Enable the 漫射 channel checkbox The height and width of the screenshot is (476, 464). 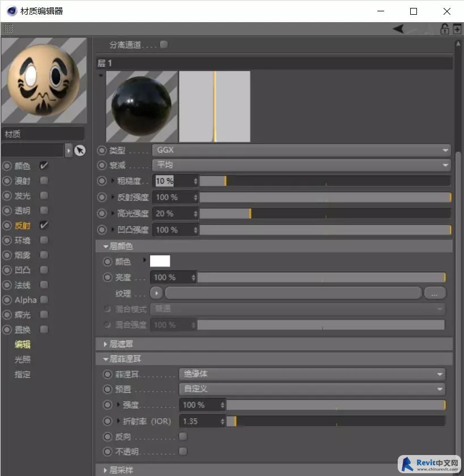[44, 181]
